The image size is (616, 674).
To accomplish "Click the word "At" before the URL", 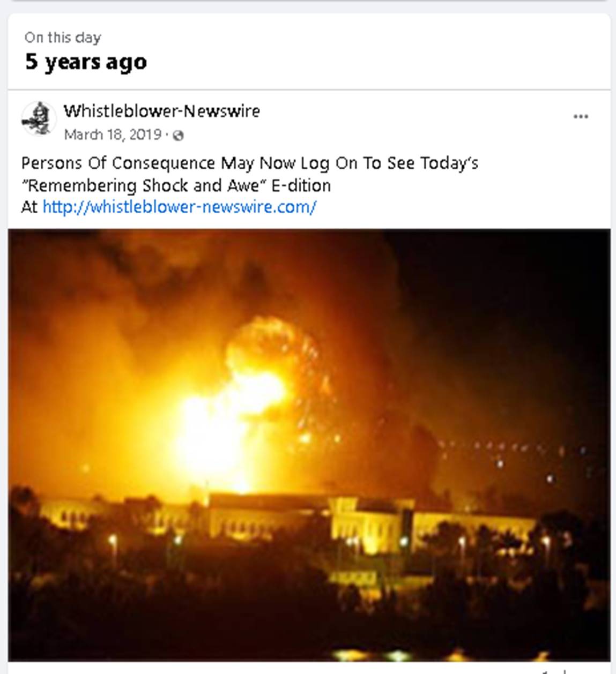I will (x=29, y=207).
